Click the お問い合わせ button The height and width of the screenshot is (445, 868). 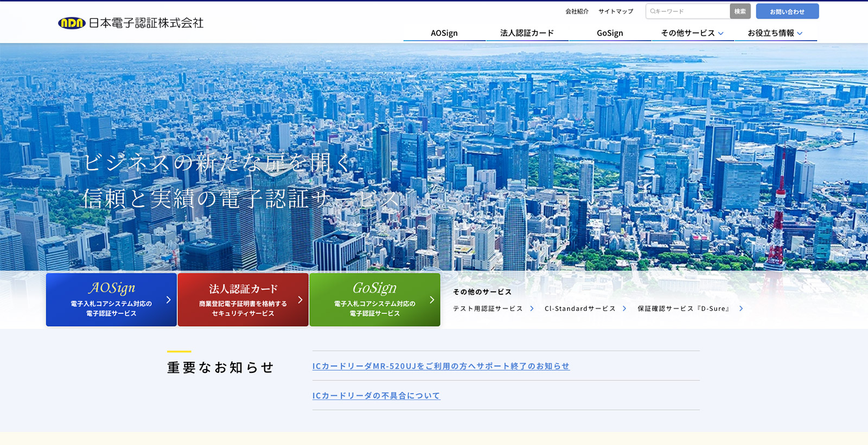click(x=787, y=11)
